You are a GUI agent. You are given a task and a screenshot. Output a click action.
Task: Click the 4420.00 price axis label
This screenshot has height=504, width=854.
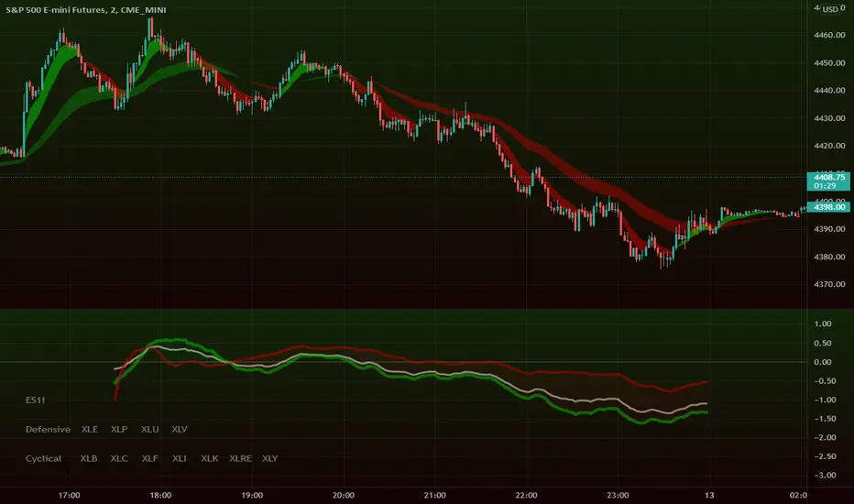(829, 146)
